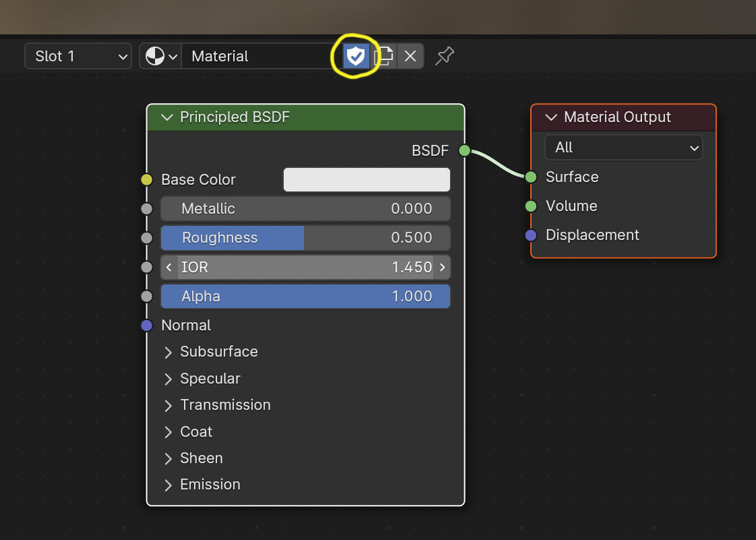Image resolution: width=756 pixels, height=540 pixels.
Task: Unlink the material with the X button
Action: point(410,57)
